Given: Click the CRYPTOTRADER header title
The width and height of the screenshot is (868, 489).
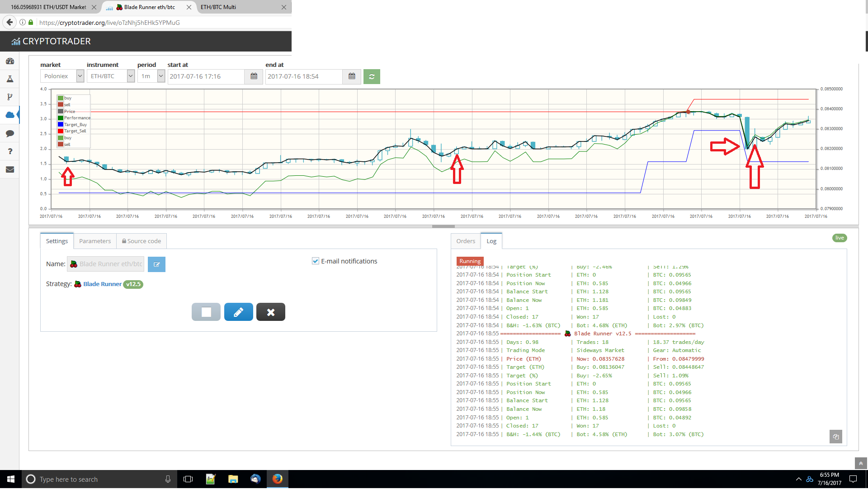Looking at the screenshot, I should coord(57,42).
